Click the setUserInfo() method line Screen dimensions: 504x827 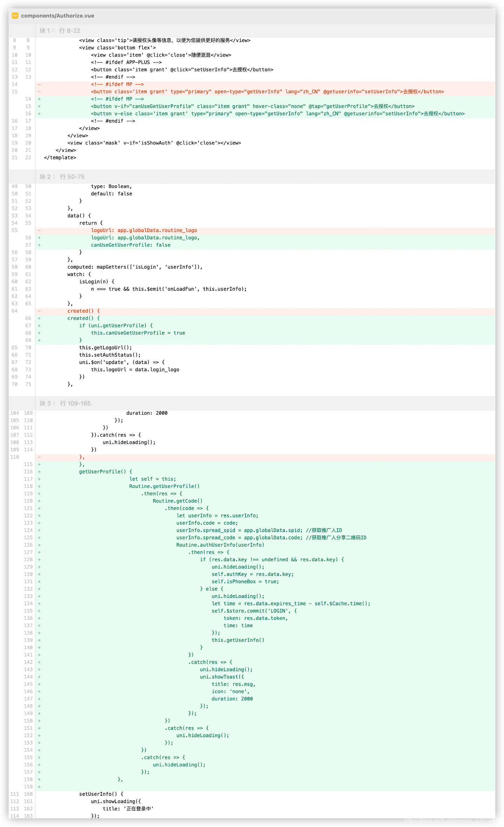tap(101, 794)
